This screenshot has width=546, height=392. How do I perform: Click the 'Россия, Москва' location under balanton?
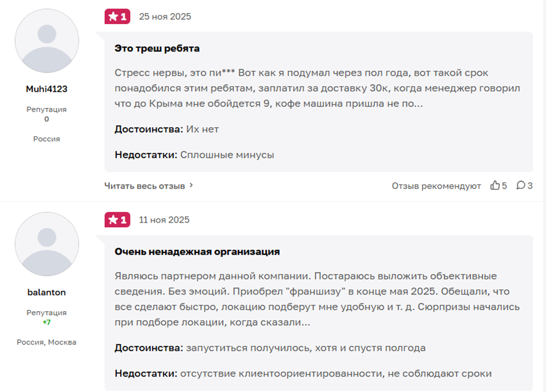pos(46,342)
